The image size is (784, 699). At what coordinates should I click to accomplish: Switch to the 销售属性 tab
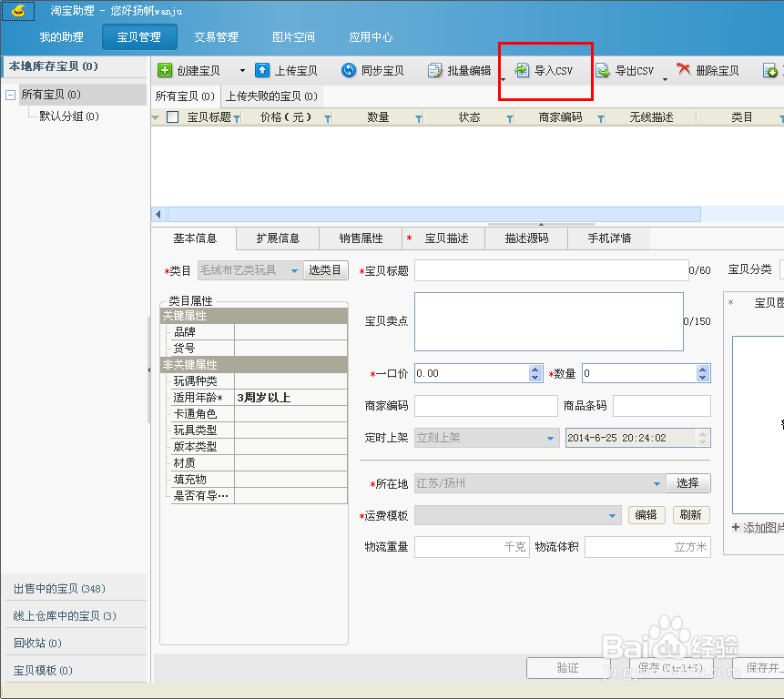pos(361,238)
